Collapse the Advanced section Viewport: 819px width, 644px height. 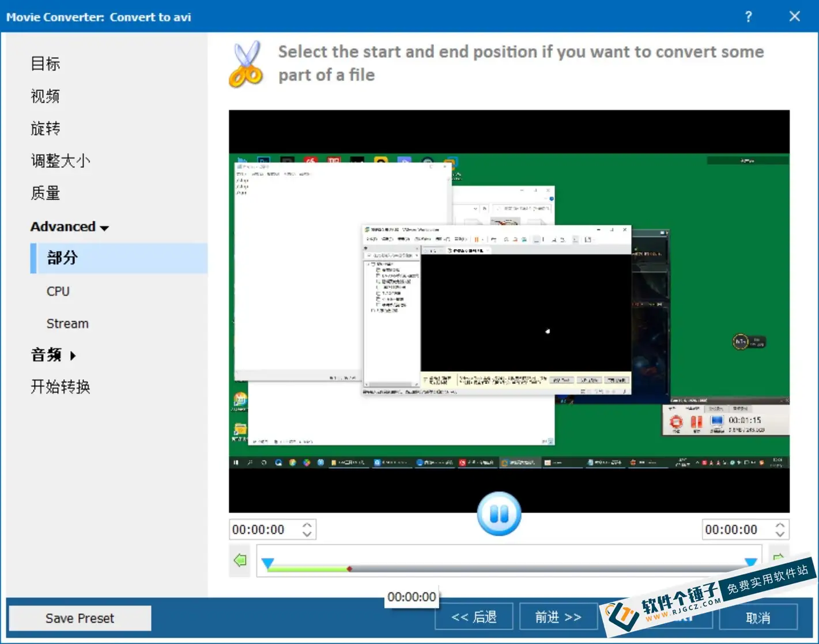(x=69, y=227)
